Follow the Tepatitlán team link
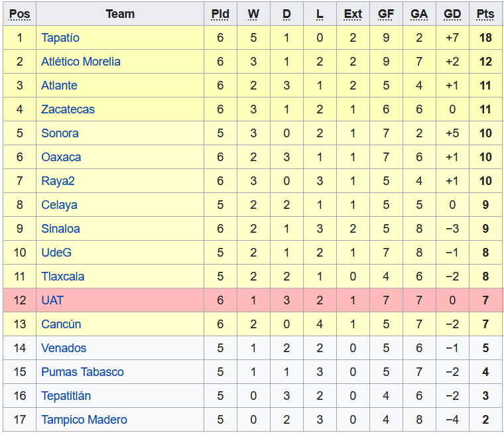504x435 pixels. (66, 396)
